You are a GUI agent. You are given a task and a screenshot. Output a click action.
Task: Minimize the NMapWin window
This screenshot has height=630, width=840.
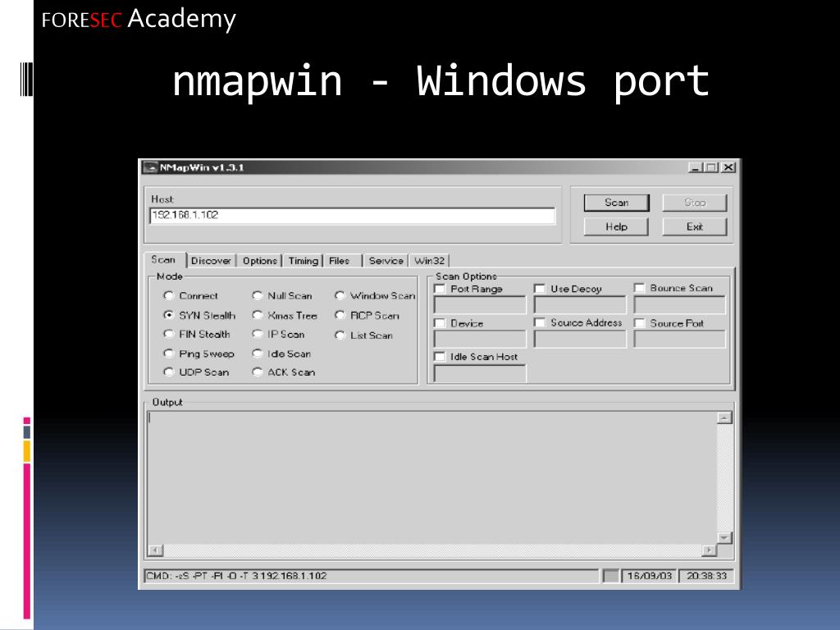695,167
